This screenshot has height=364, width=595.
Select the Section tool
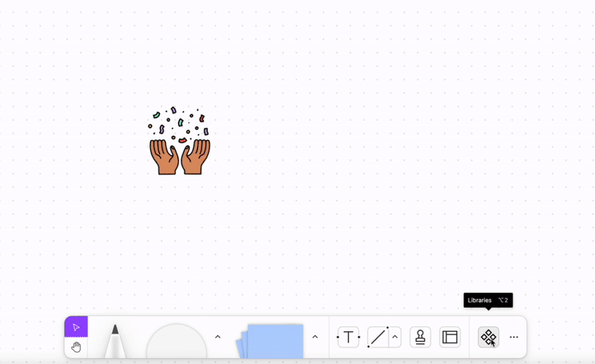(450, 337)
